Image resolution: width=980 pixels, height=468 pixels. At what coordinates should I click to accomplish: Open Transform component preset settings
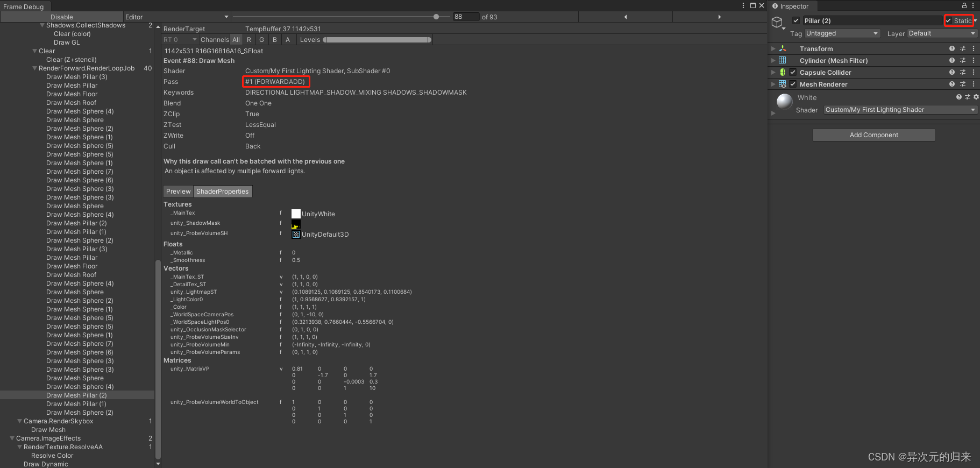[963, 48]
